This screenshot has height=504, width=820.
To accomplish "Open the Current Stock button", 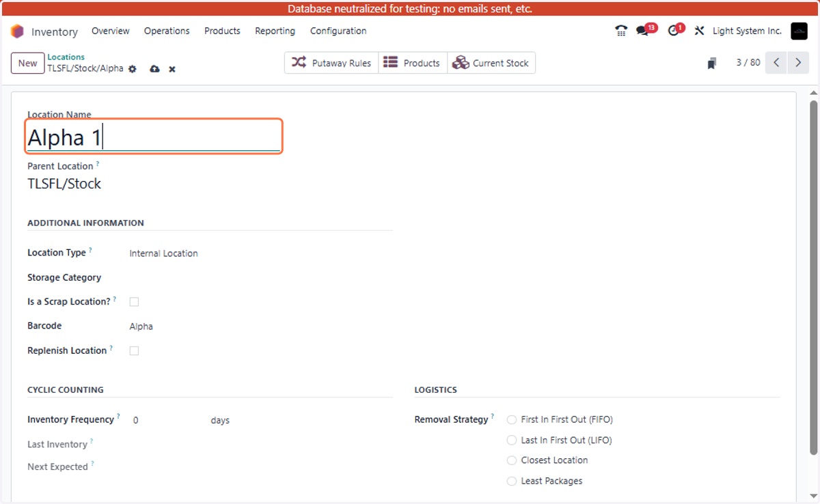I will (x=491, y=63).
